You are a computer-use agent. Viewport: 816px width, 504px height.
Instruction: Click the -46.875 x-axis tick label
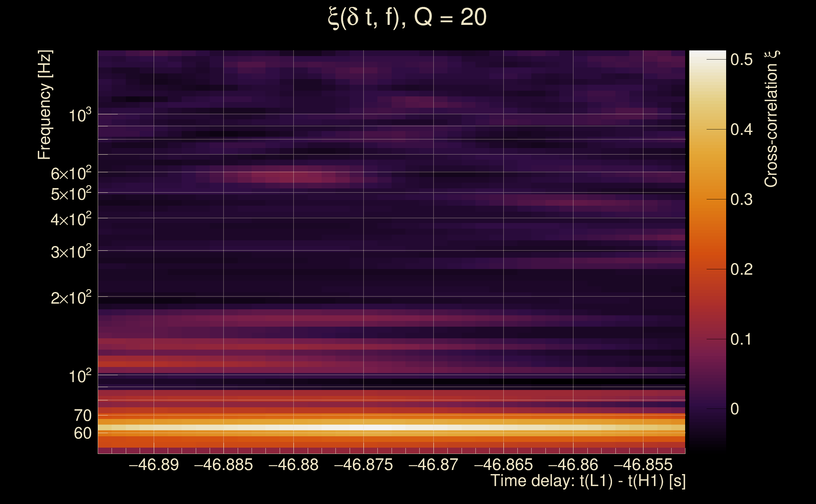point(363,465)
